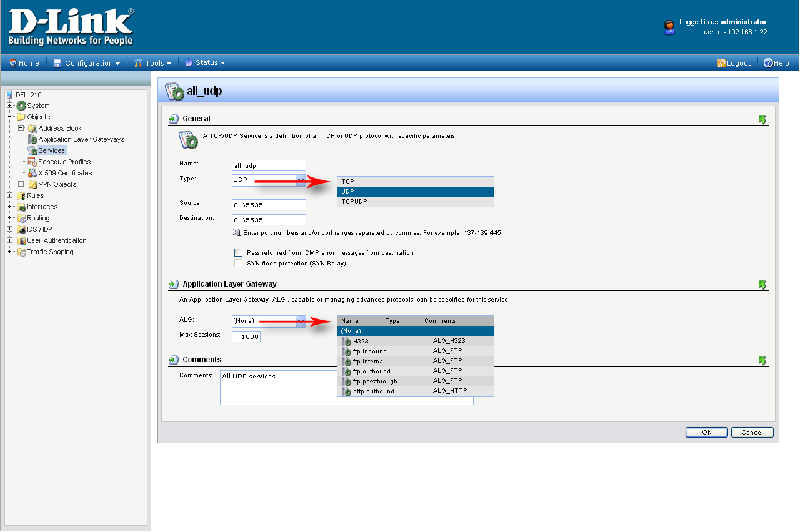Expand the Rules tree node

(x=10, y=195)
